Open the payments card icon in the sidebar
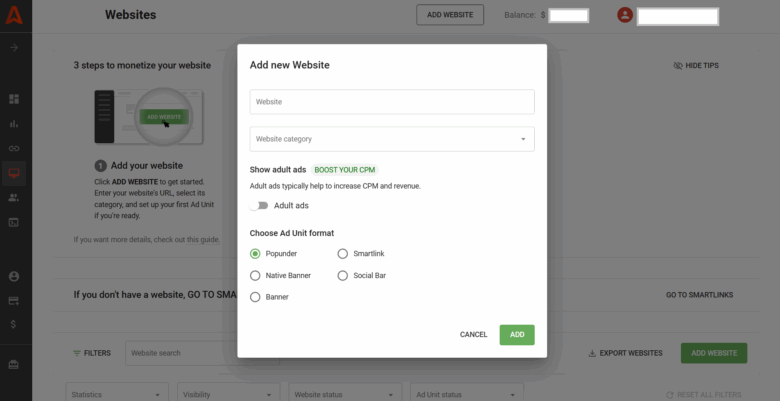Image resolution: width=780 pixels, height=401 pixels. [x=14, y=301]
